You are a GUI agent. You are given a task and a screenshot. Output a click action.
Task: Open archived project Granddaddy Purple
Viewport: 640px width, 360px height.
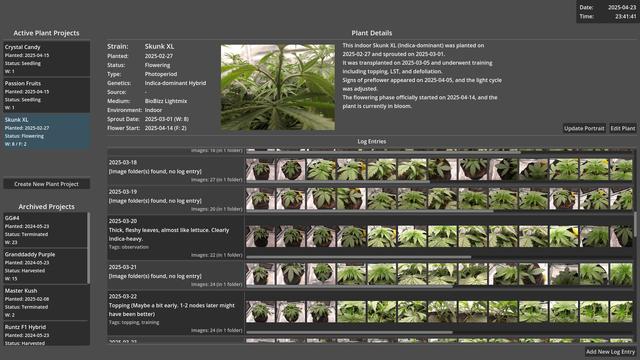pyautogui.click(x=45, y=266)
